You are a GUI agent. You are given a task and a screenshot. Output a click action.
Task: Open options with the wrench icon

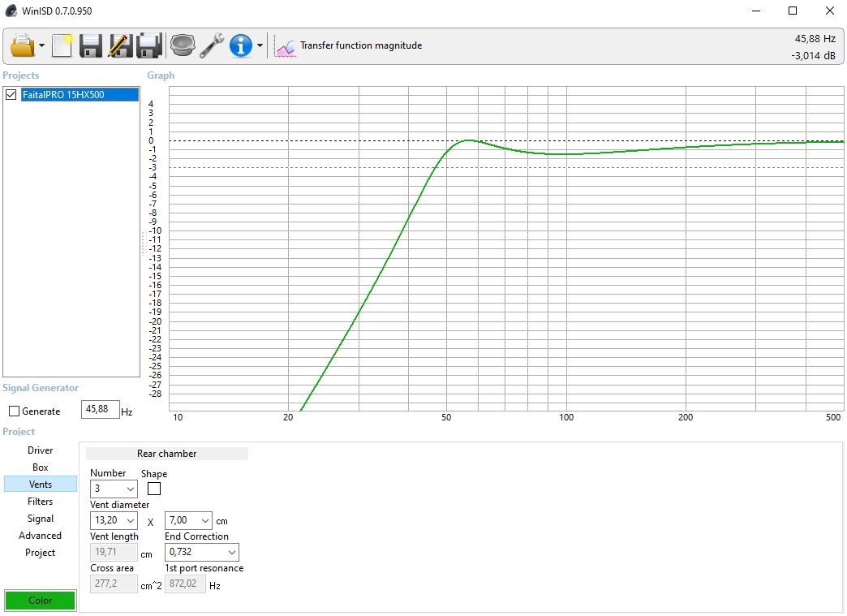212,45
